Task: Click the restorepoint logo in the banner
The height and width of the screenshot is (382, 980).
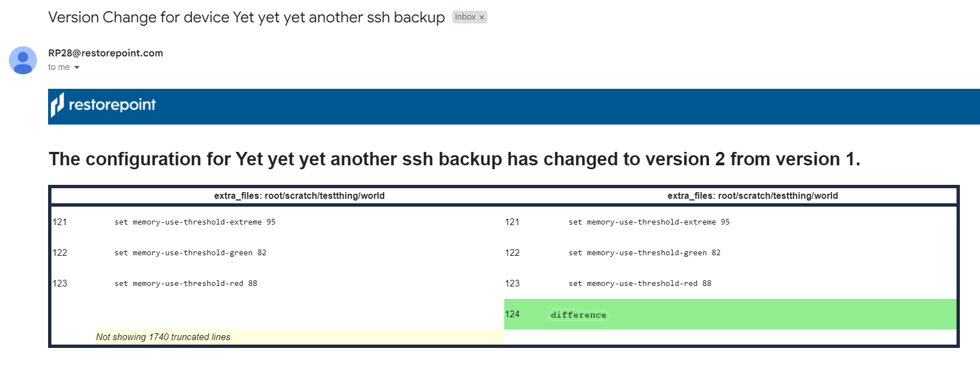Action: (103, 105)
